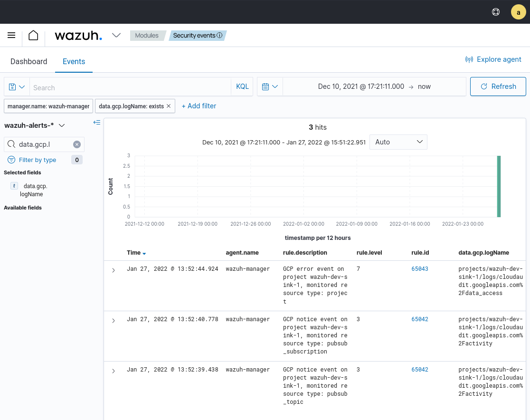Click the pubsub_subscription event description
The height and width of the screenshot is (420, 530).
pyautogui.click(x=315, y=335)
